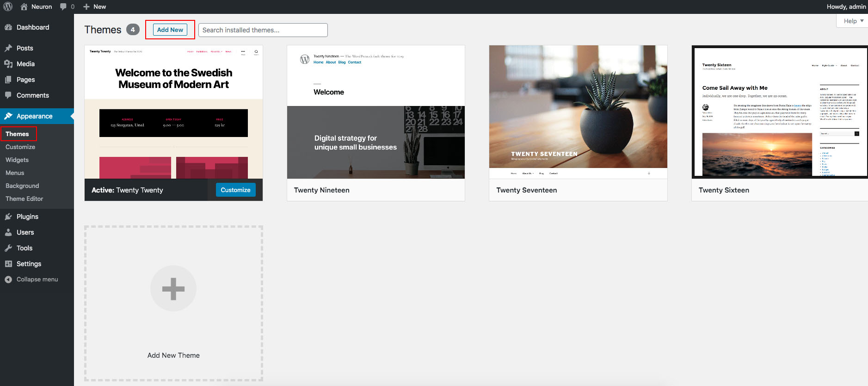Open the Widgets submenu link

[17, 160]
